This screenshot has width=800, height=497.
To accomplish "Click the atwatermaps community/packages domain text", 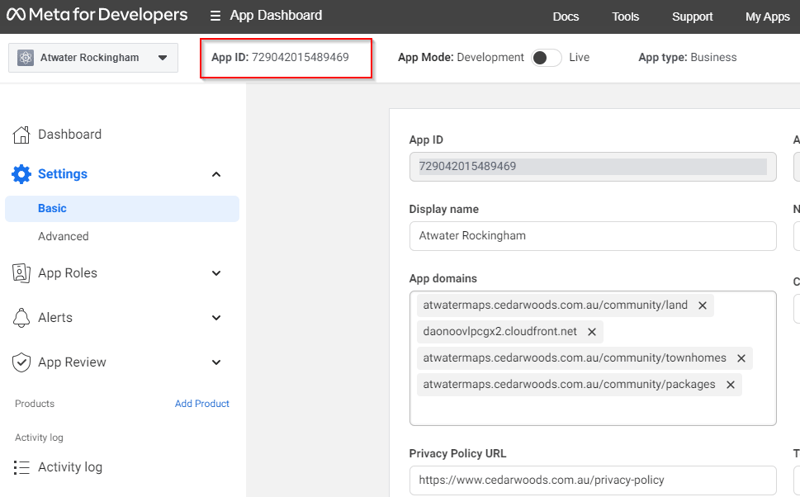I will coord(569,384).
